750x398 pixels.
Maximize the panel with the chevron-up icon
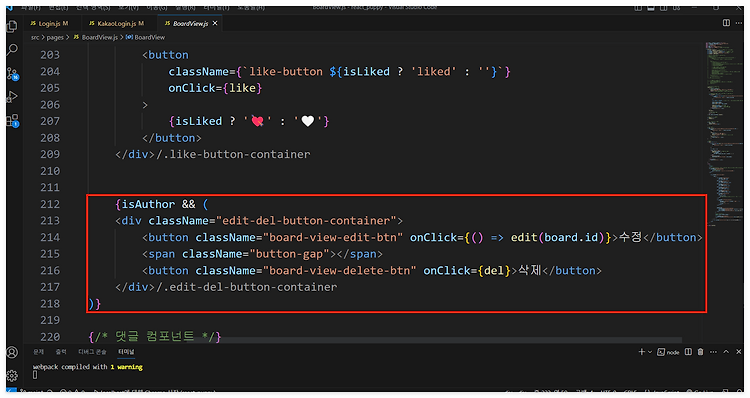click(x=726, y=352)
